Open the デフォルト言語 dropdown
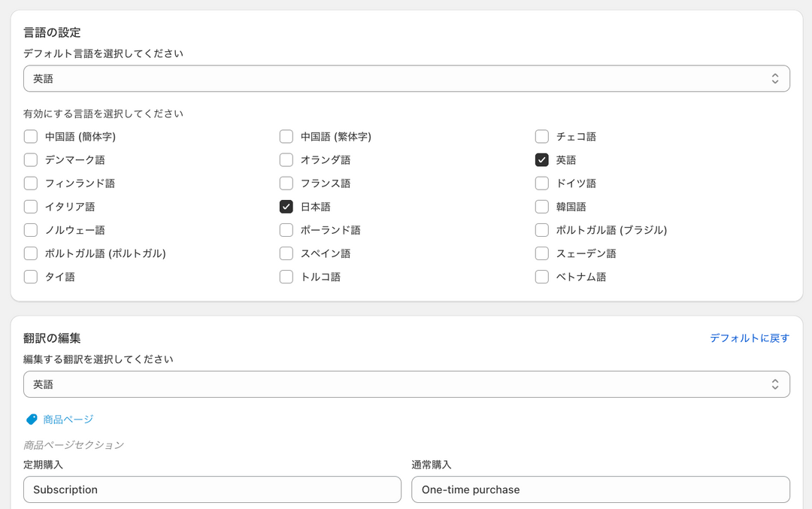812x509 pixels. 406,79
